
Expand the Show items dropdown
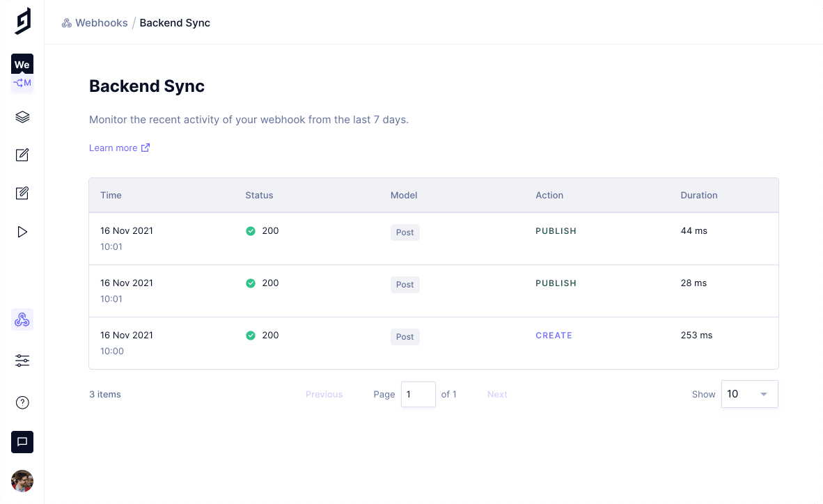point(749,394)
